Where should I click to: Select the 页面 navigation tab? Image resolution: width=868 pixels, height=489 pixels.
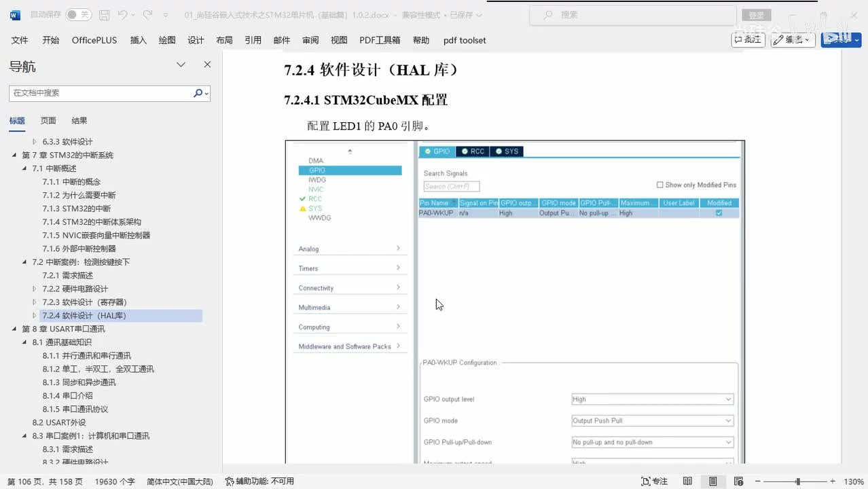[48, 120]
